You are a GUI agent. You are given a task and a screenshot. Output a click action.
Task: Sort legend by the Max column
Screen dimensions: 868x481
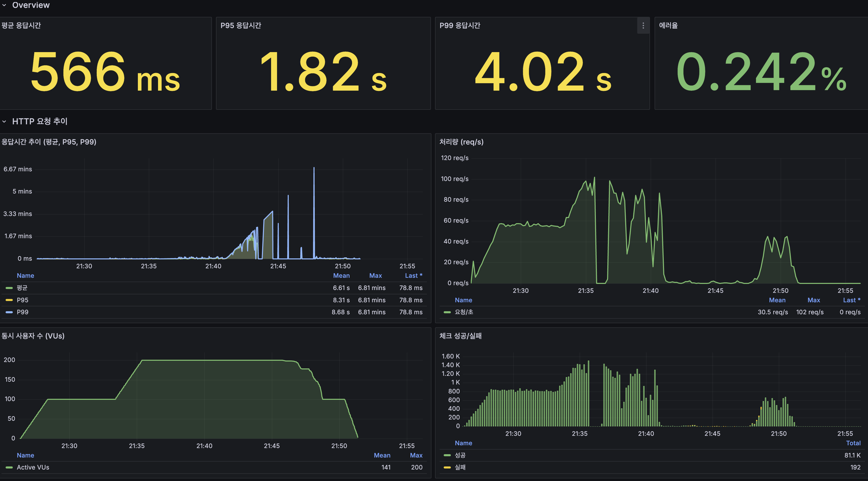tap(375, 275)
